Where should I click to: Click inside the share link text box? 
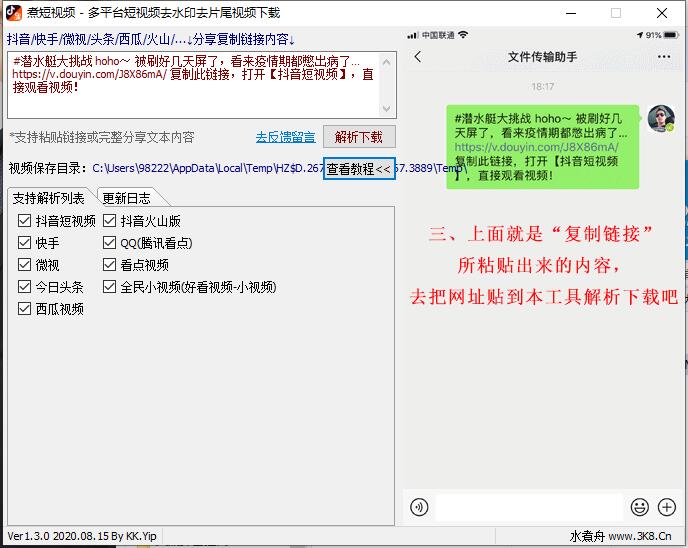pyautogui.click(x=202, y=85)
